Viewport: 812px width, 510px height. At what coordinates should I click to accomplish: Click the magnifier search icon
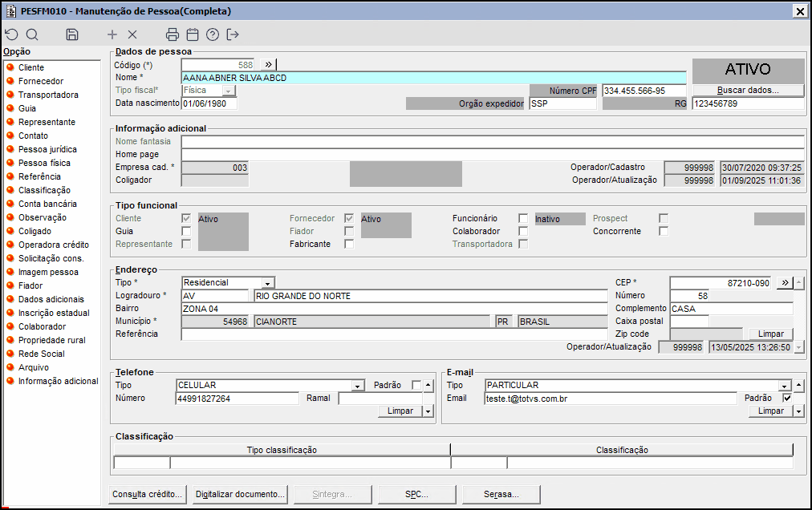pos(32,34)
